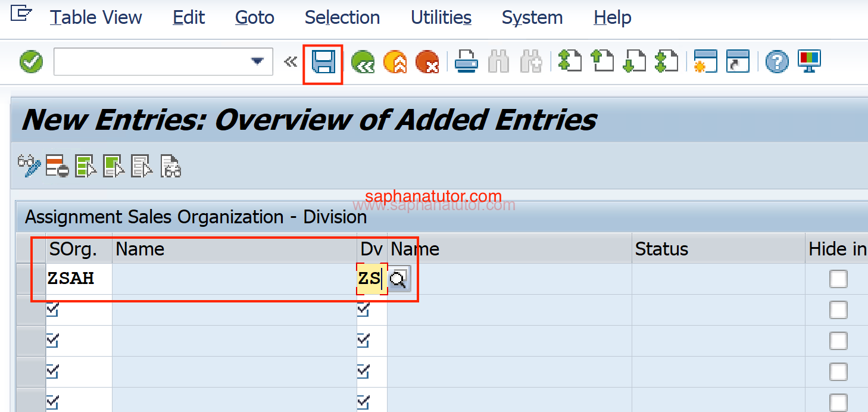
Task: Click the green Back arrow icon
Action: click(363, 62)
